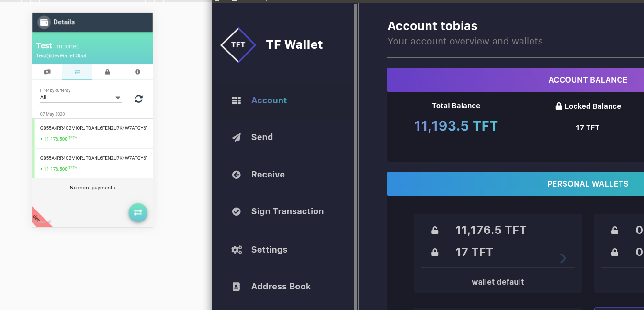Refresh the payments list
This screenshot has height=310, width=644.
click(138, 99)
